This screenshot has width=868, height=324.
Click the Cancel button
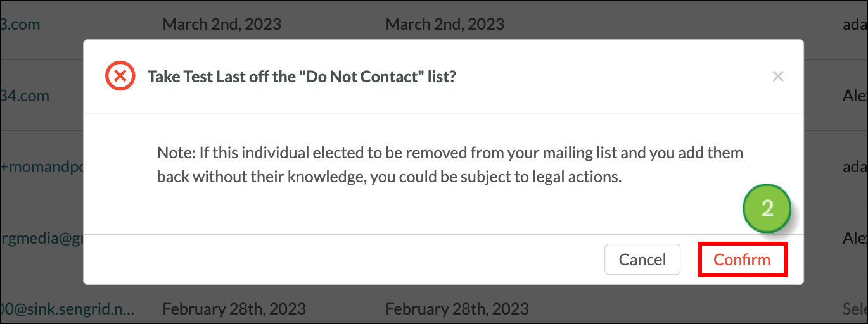642,259
